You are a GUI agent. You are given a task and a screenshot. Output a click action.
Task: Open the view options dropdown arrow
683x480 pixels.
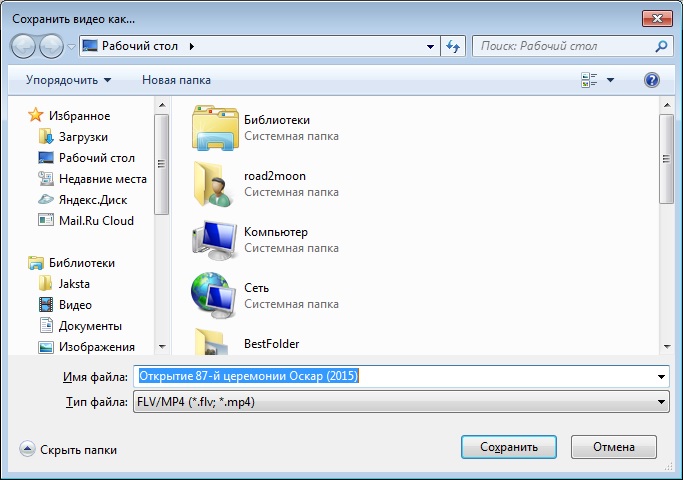click(x=610, y=80)
